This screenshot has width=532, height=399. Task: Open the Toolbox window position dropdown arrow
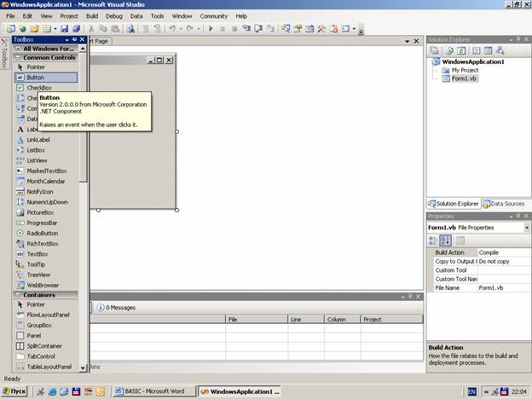66,40
